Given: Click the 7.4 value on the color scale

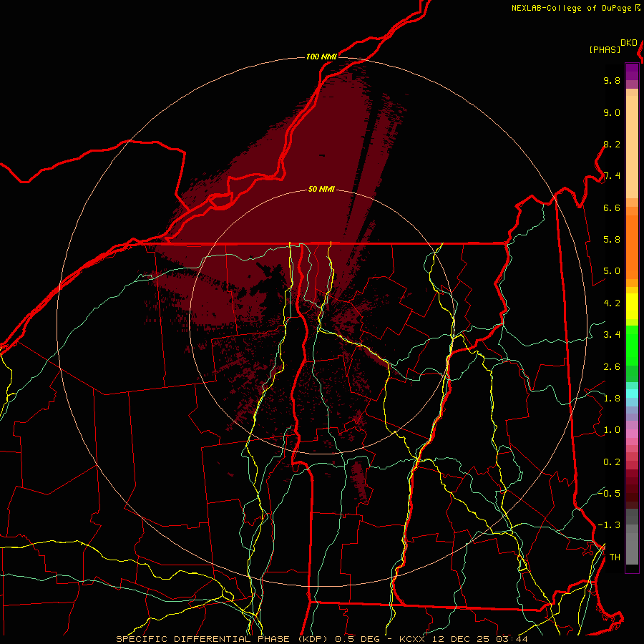Looking at the screenshot, I should tap(612, 176).
